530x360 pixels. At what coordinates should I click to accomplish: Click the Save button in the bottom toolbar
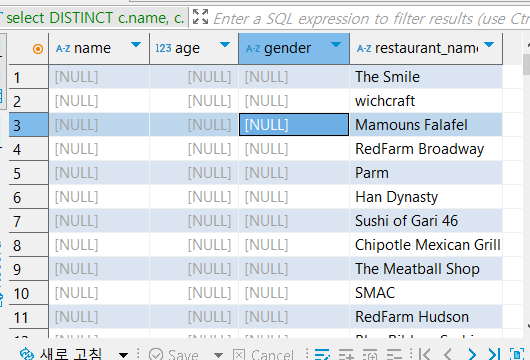pos(173,354)
